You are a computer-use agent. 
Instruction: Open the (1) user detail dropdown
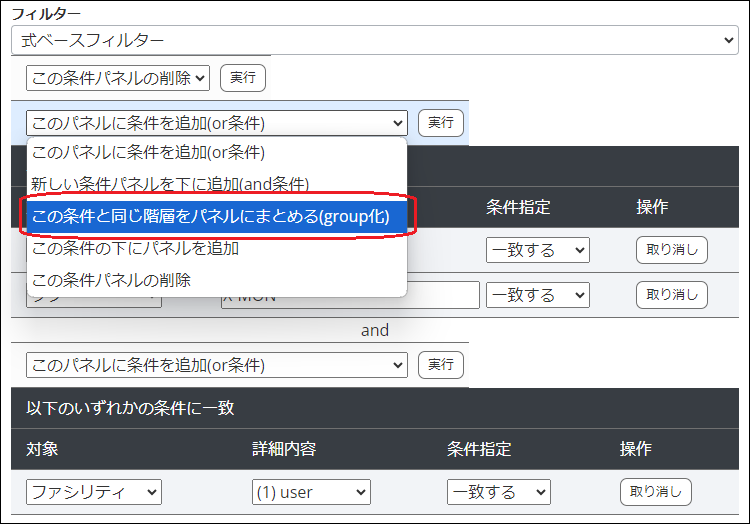(x=311, y=492)
